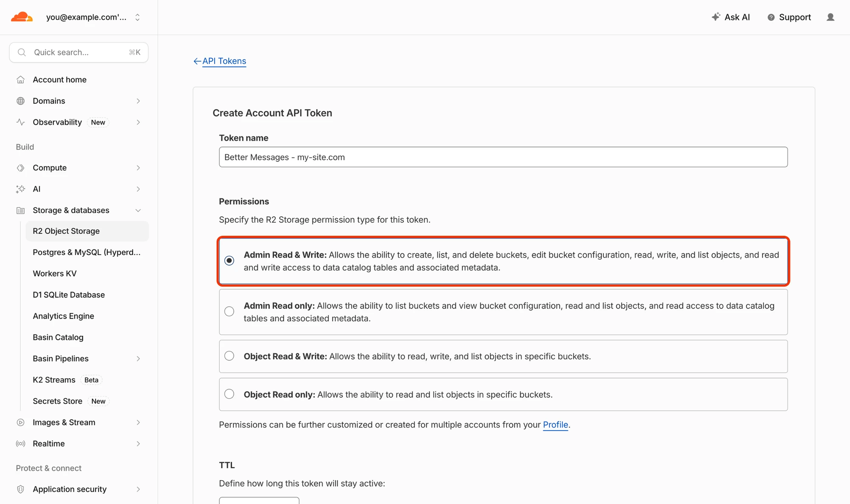Click the Observability pulse icon
The height and width of the screenshot is (504, 850).
coord(20,122)
